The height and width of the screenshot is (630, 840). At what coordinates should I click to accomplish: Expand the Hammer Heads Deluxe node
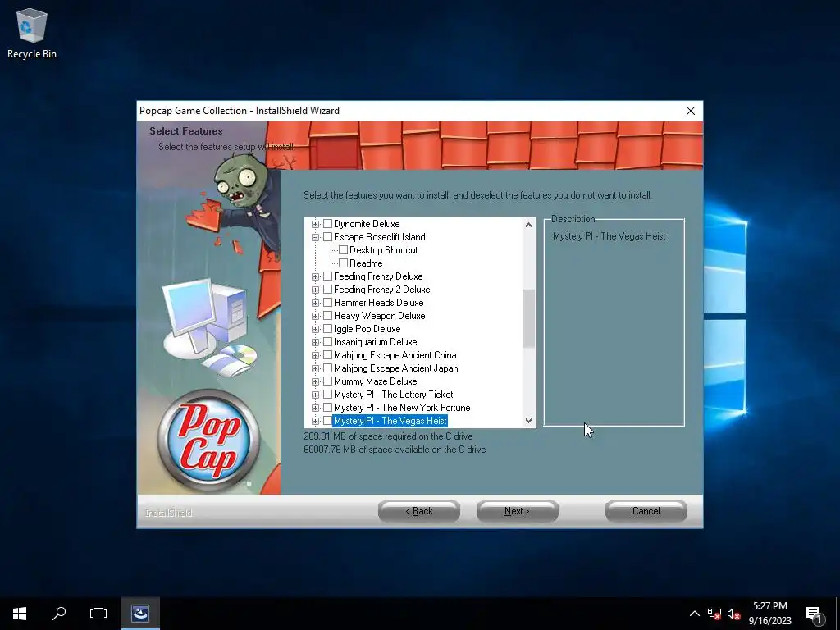point(315,304)
